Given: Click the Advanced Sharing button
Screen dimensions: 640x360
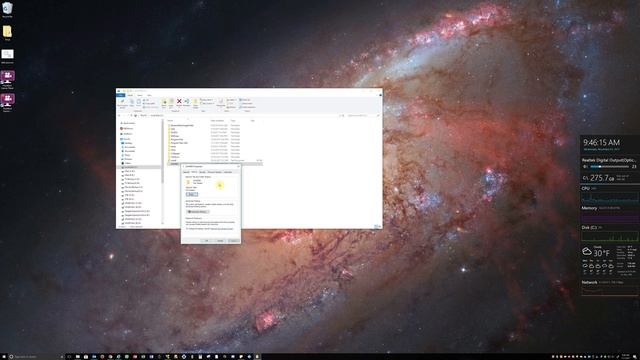Looking at the screenshot, I should (198, 212).
